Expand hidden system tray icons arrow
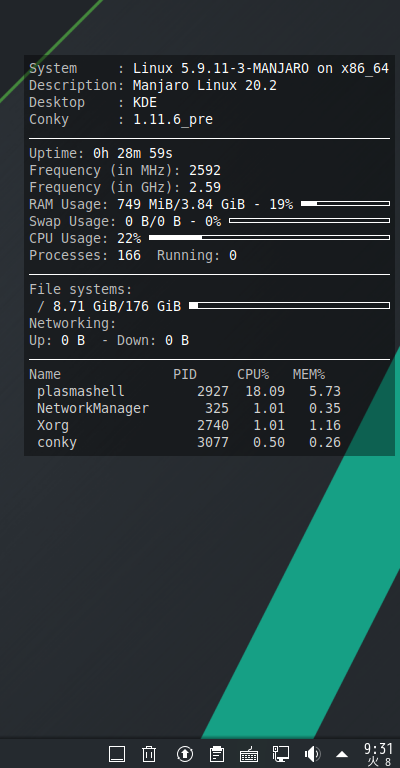 pos(342,754)
